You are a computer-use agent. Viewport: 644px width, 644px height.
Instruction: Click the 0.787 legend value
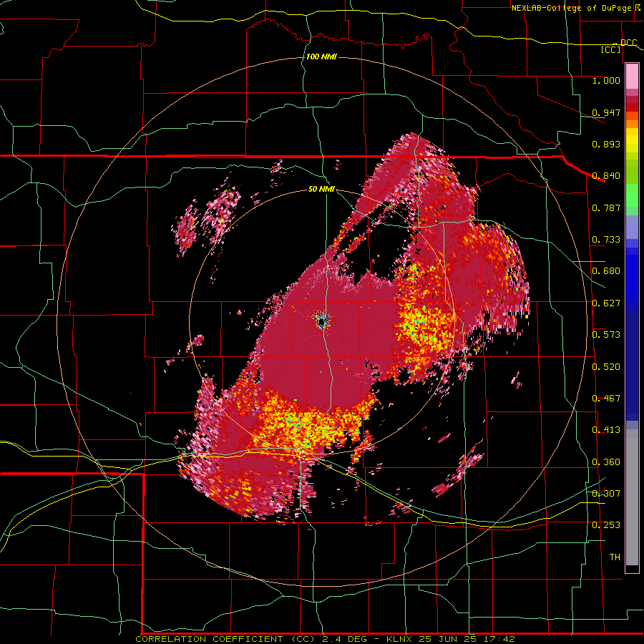click(606, 208)
